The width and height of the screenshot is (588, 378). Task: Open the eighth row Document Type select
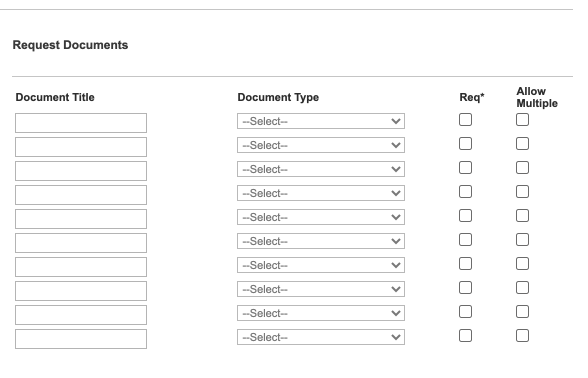pyautogui.click(x=320, y=289)
